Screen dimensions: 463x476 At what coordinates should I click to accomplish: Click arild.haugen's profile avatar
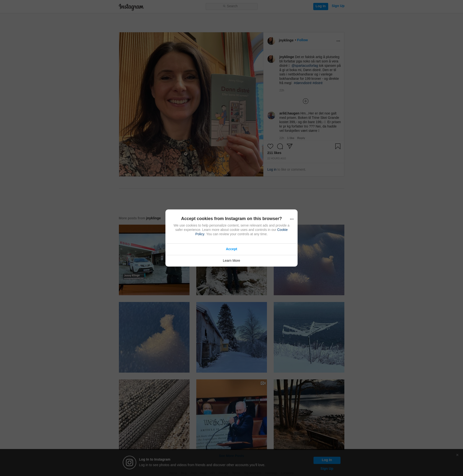click(x=271, y=115)
